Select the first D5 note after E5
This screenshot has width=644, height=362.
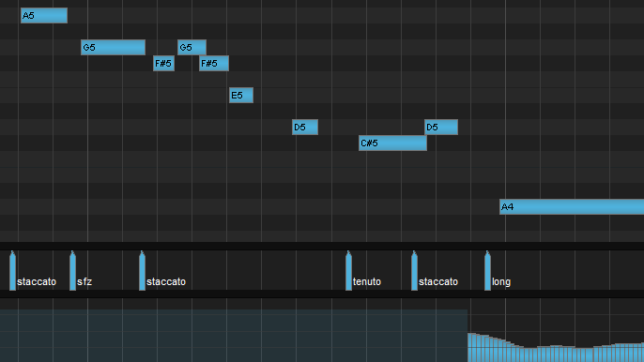click(x=305, y=128)
